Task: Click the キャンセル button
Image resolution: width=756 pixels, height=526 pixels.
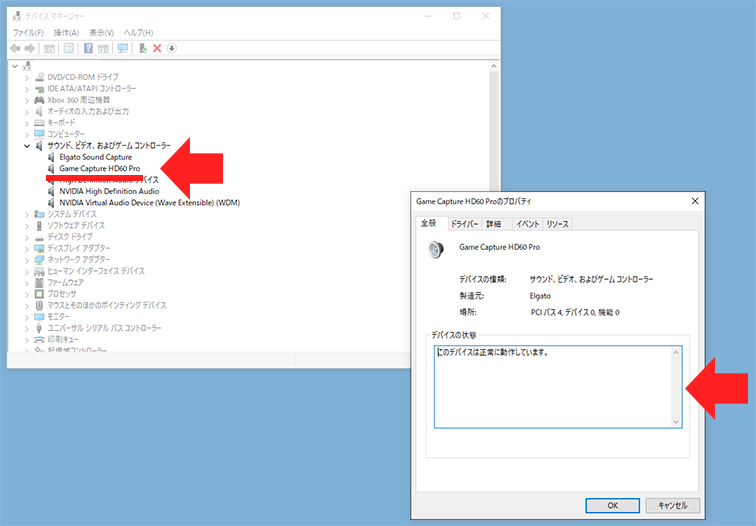Action: [x=672, y=505]
